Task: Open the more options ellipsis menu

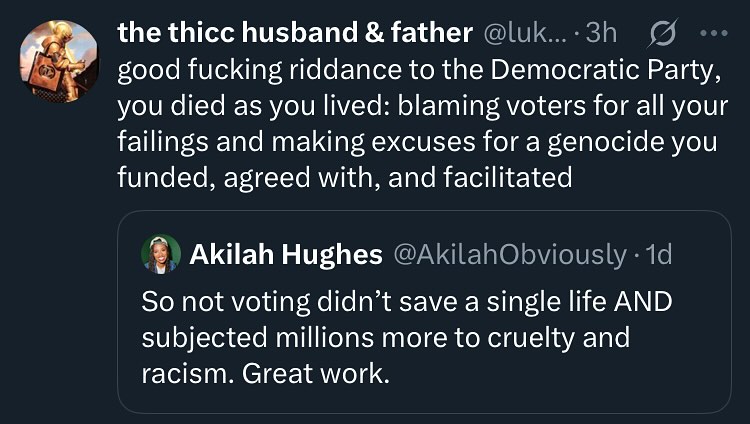Action: coord(714,33)
